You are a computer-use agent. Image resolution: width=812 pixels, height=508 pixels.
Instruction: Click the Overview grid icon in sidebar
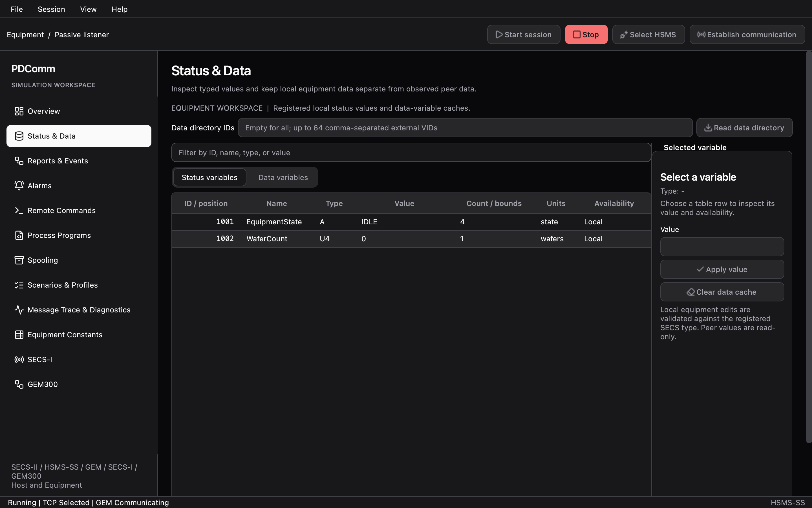point(19,111)
